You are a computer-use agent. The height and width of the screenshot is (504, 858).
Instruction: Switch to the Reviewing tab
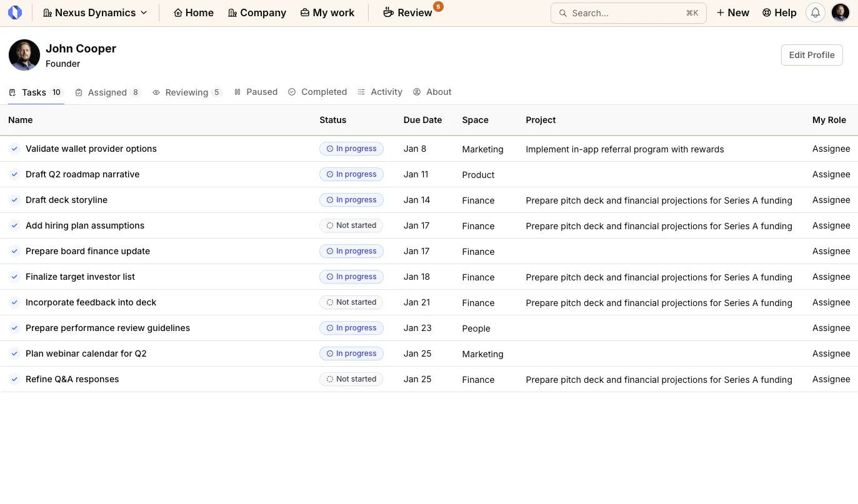pyautogui.click(x=187, y=92)
